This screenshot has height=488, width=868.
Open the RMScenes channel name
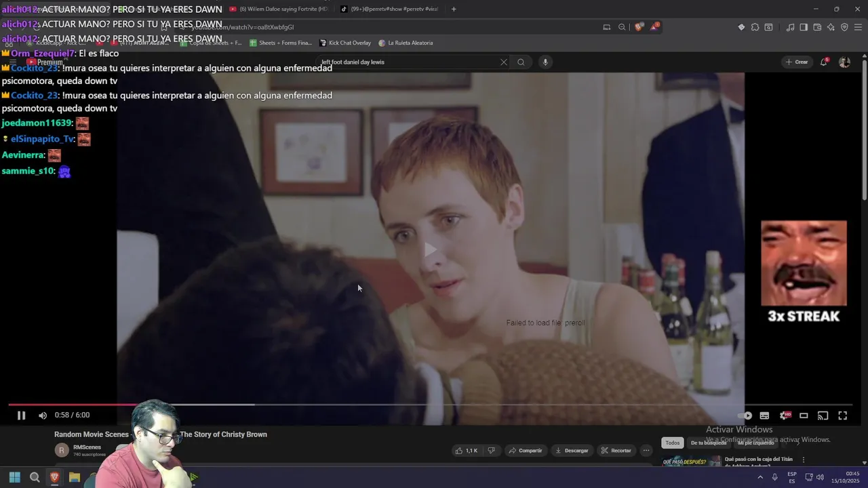coord(87,447)
